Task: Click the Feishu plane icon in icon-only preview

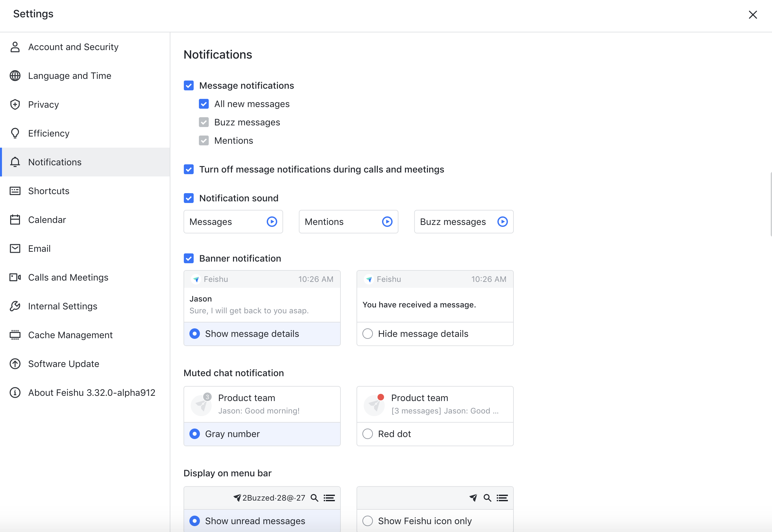Action: 473,498
